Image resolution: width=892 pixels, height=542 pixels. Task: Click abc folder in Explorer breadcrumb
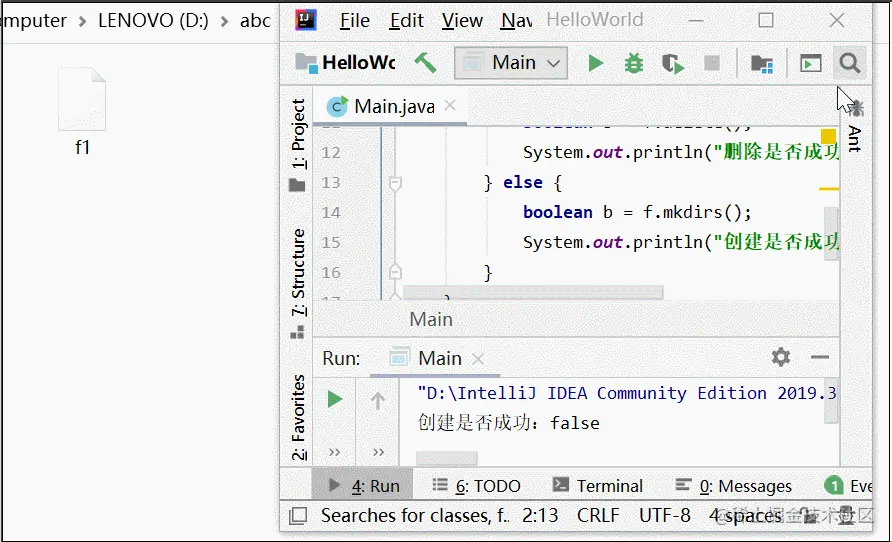(x=255, y=20)
